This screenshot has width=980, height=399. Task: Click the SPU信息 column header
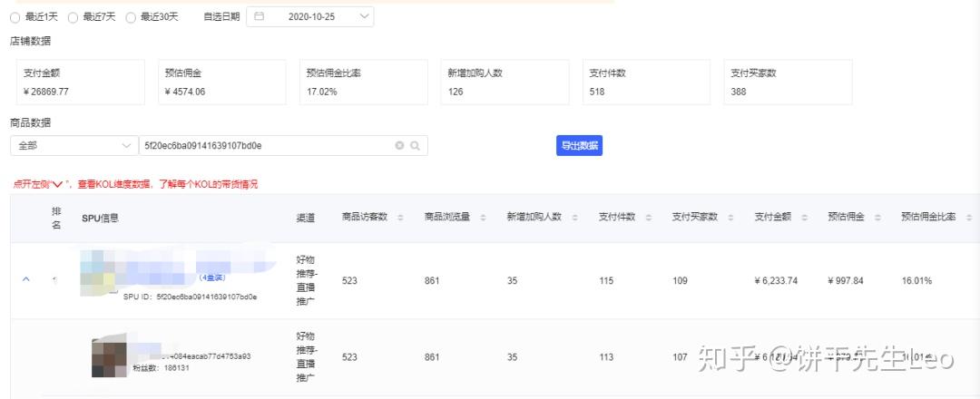click(x=101, y=218)
